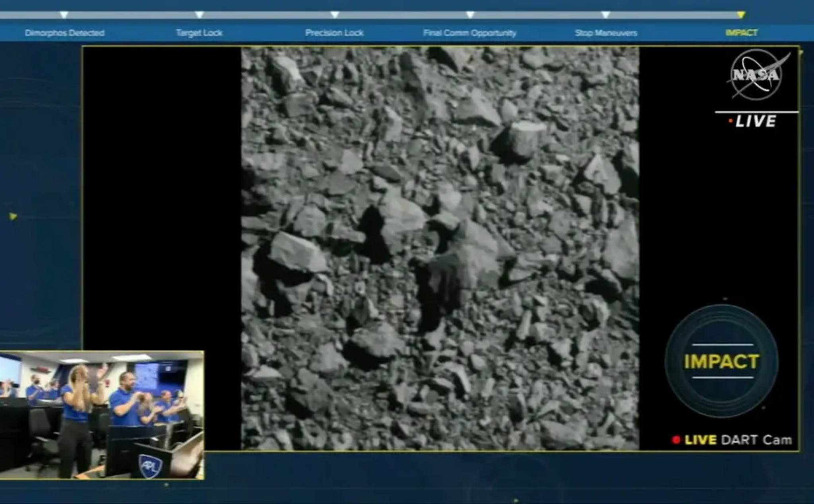
Task: Click the NASA logo
Action: click(x=756, y=75)
